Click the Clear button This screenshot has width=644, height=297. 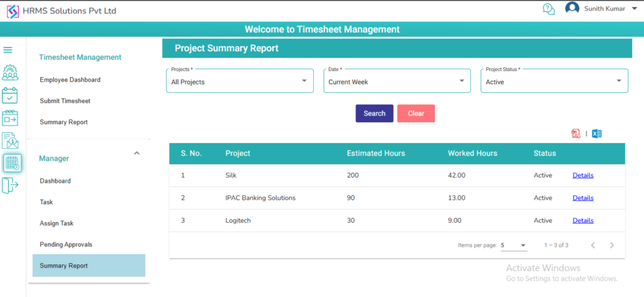tap(416, 114)
